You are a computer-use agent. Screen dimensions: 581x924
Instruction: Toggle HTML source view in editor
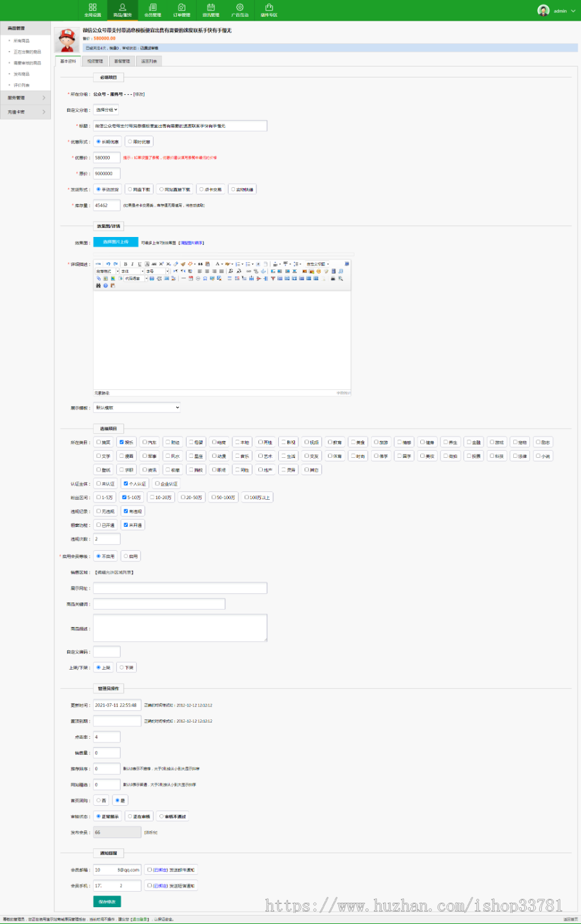[97, 264]
